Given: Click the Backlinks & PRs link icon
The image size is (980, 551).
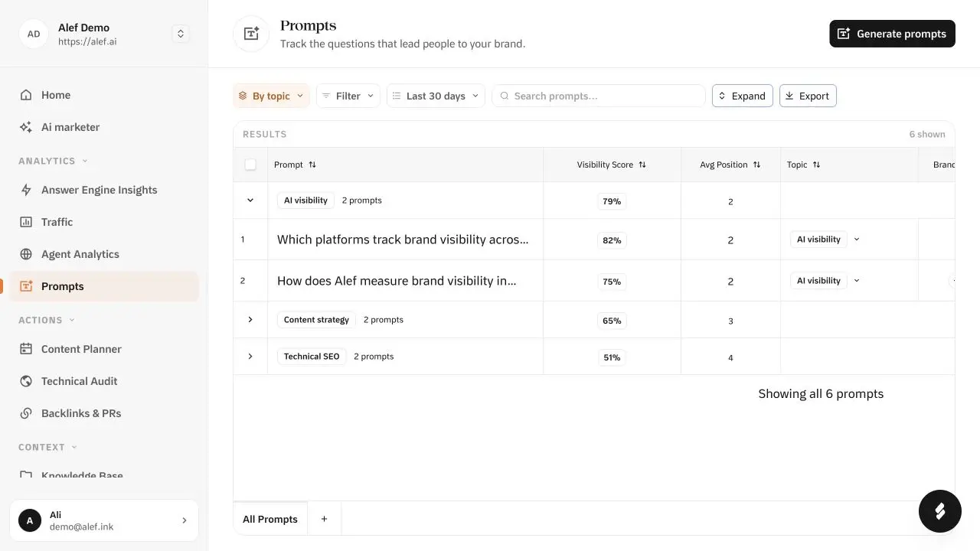Looking at the screenshot, I should (26, 413).
